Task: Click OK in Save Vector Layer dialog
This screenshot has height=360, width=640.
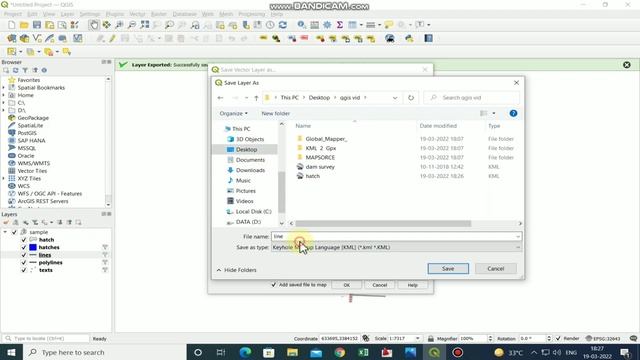Action: point(347,285)
